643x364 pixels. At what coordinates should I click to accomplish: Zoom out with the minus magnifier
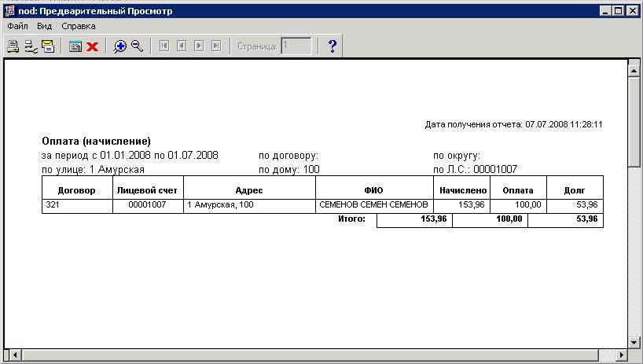coord(137,46)
